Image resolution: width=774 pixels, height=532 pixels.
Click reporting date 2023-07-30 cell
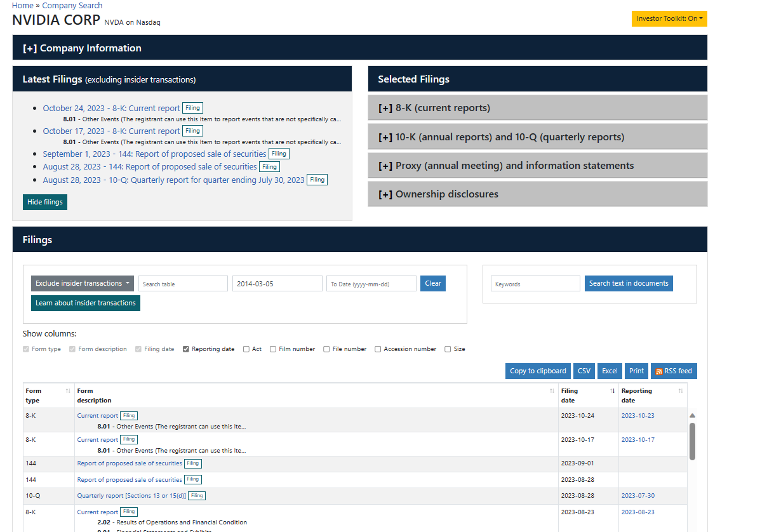pyautogui.click(x=638, y=496)
